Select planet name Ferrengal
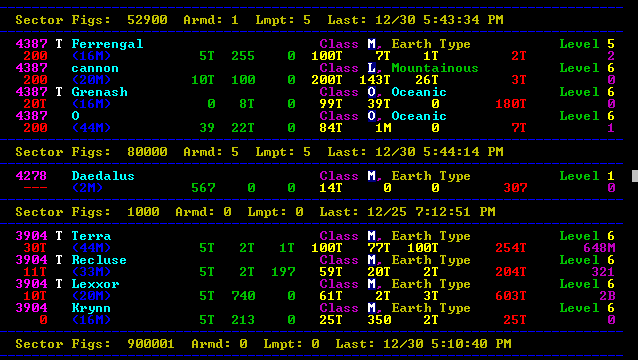Screen dimensions: 638x360 click(107, 44)
